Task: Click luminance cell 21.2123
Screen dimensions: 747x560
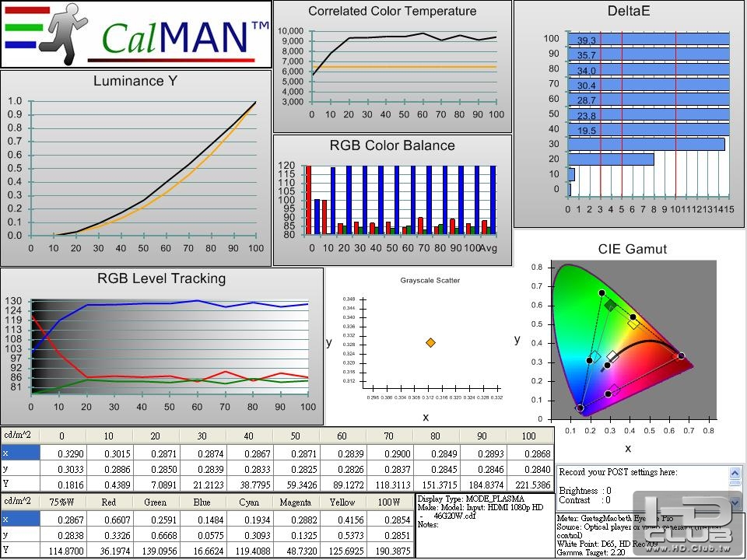Action: (203, 485)
